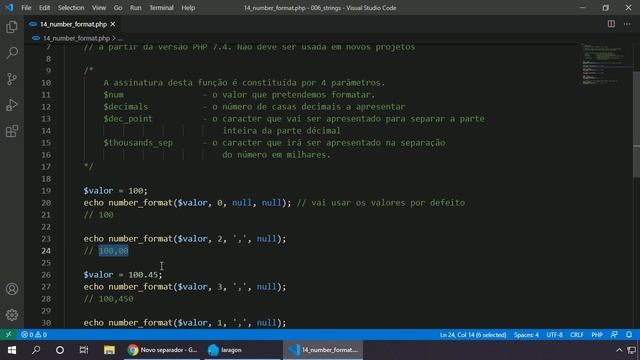Expand the breadcrumb symbol ellipsis
640x360 pixels.
[120, 38]
